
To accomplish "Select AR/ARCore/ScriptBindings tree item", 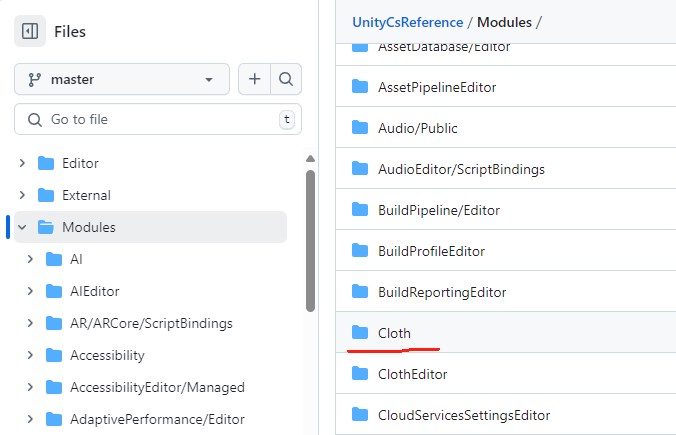I will tap(151, 323).
